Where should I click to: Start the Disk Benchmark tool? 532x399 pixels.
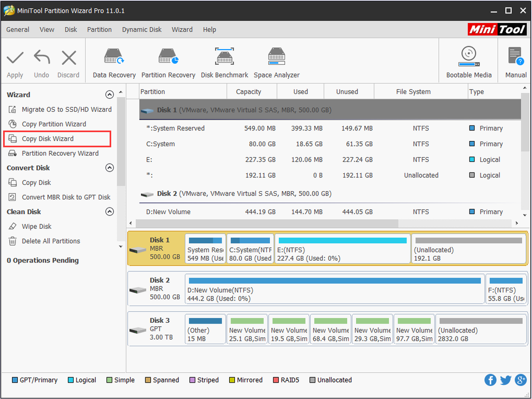click(x=224, y=63)
